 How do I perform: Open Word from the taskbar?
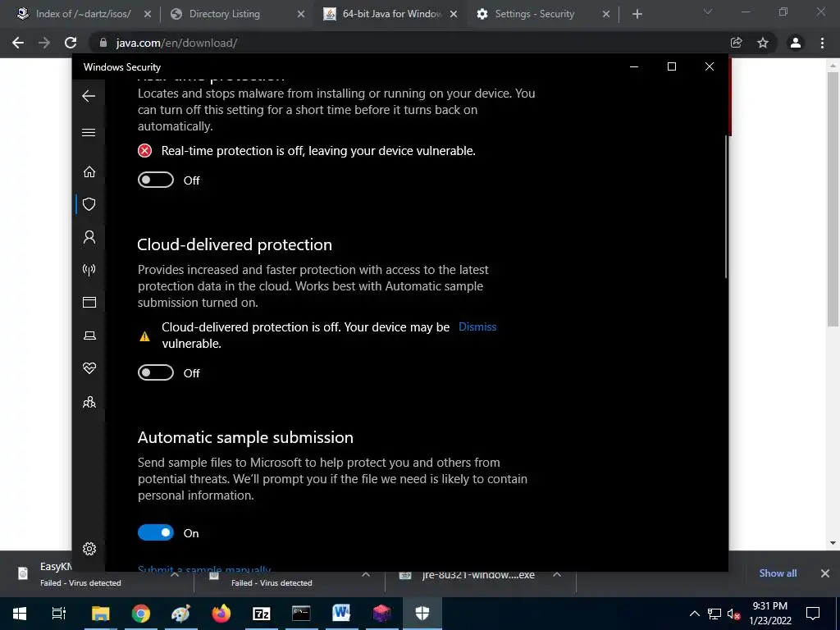pos(341,614)
